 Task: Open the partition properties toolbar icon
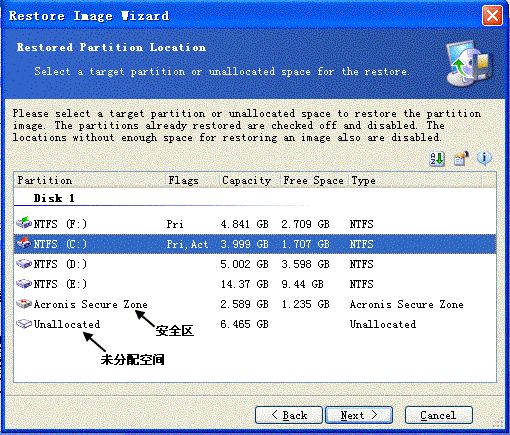click(461, 159)
